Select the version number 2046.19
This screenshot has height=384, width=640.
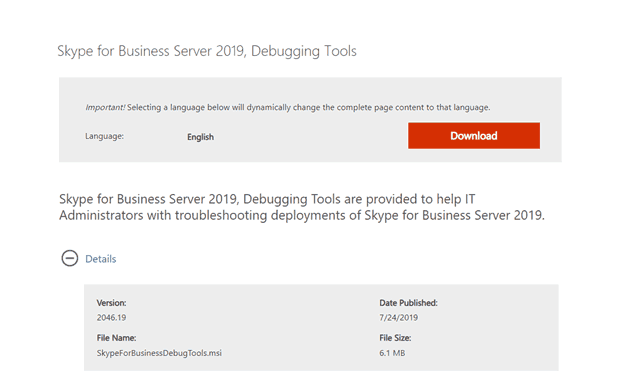pos(111,317)
